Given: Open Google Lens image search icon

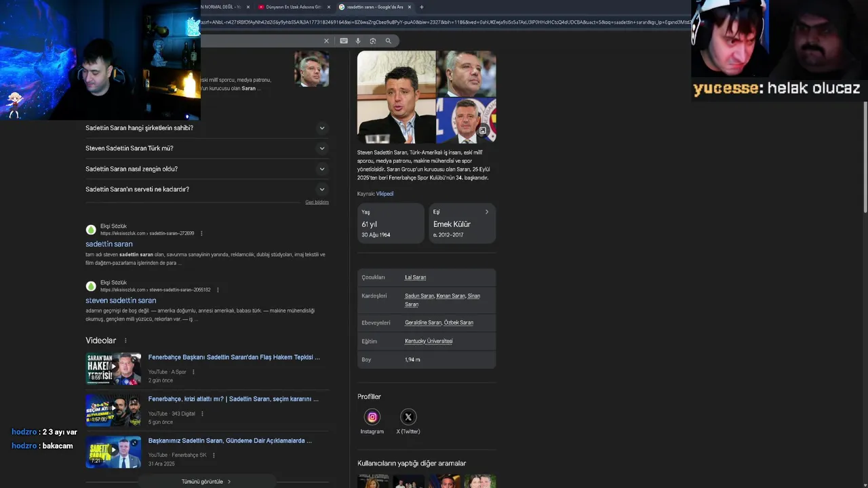Looking at the screenshot, I should coord(373,41).
